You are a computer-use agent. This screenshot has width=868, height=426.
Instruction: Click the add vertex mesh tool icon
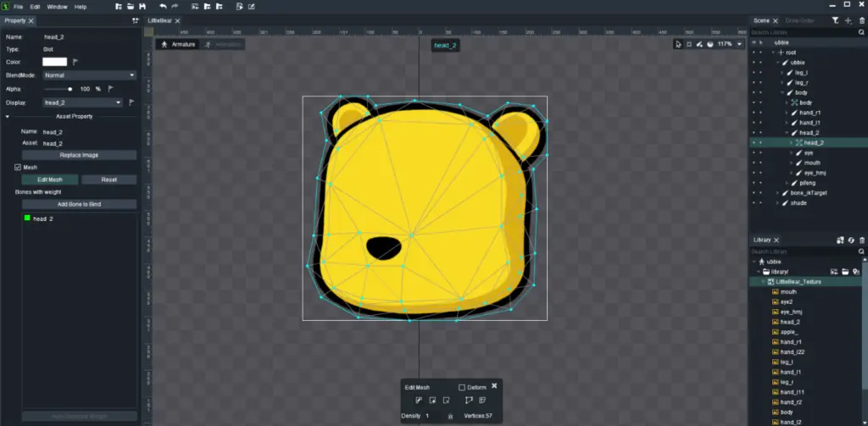tap(432, 400)
